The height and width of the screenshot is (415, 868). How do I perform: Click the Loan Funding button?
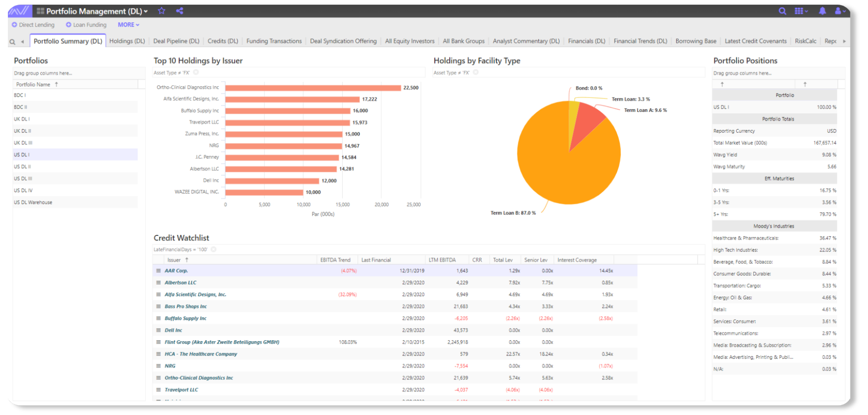click(86, 25)
